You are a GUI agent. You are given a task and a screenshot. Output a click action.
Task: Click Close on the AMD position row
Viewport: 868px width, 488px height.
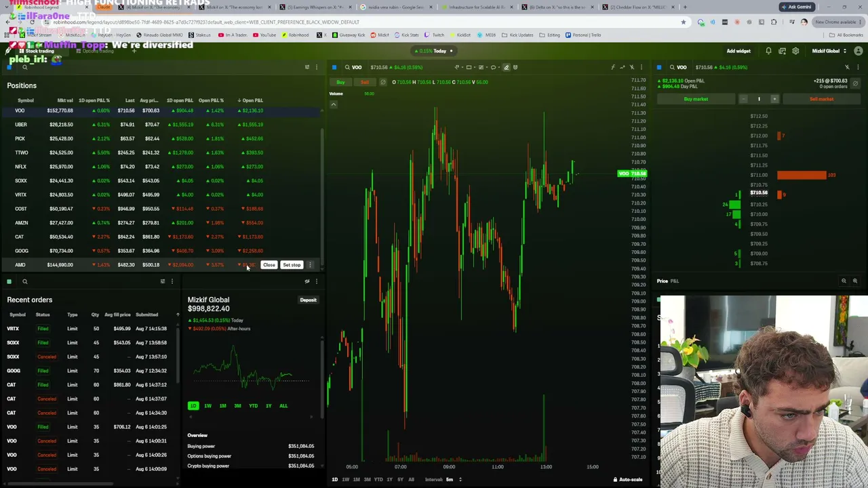[x=269, y=265]
